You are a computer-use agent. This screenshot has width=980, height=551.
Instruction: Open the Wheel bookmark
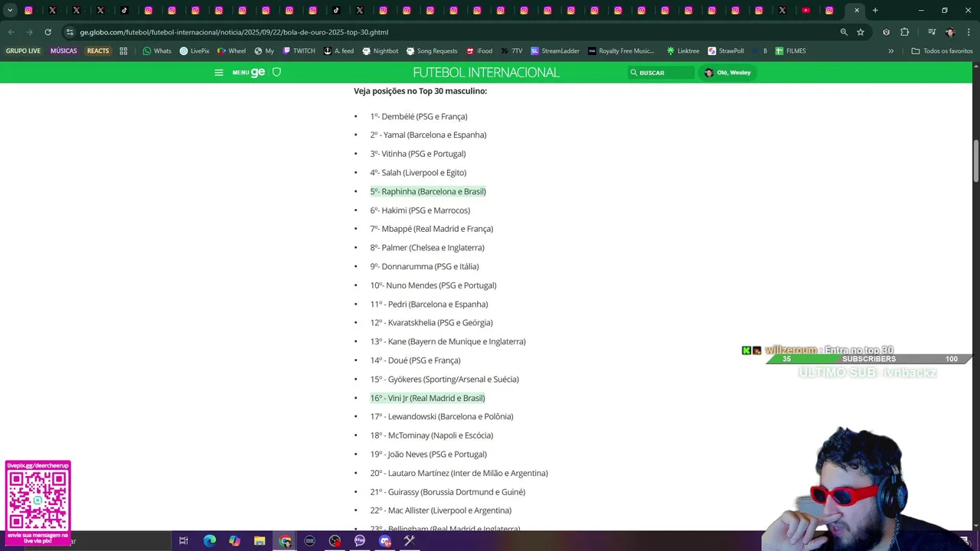click(232, 51)
